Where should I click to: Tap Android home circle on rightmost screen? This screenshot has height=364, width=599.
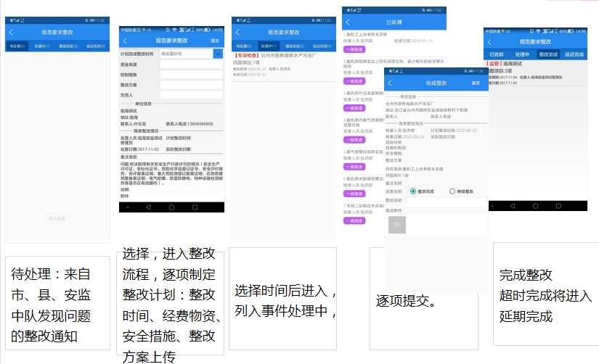(535, 206)
